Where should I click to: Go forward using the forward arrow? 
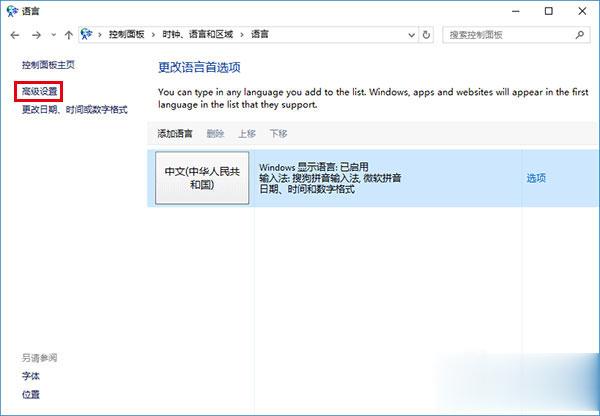[x=36, y=35]
